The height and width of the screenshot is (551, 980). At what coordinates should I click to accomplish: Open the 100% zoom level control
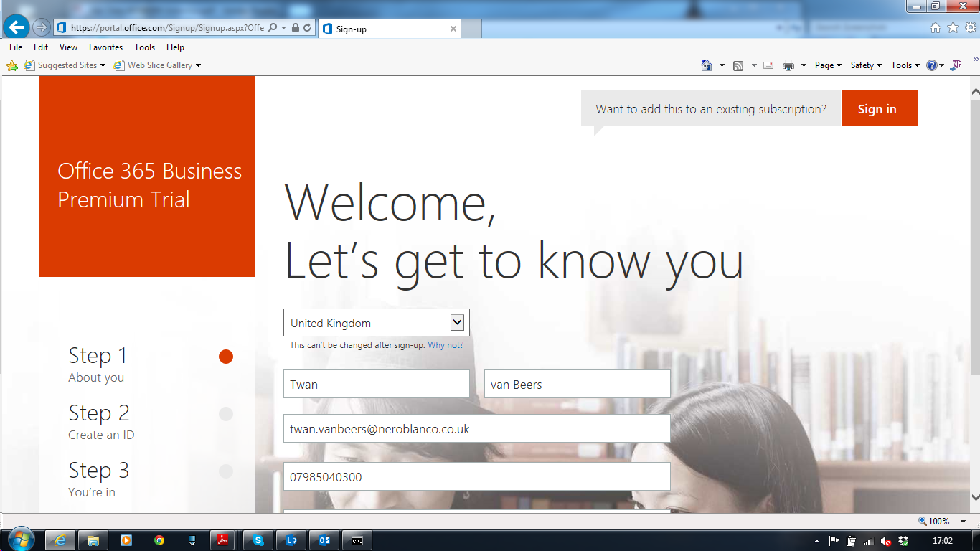tap(943, 522)
